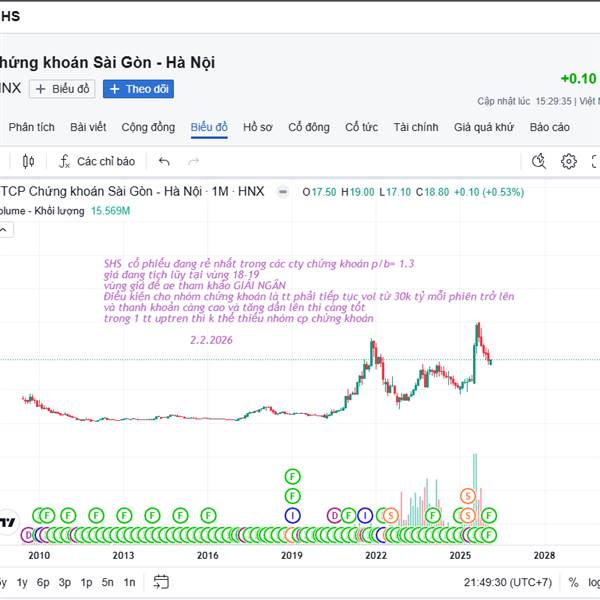Click the chart symbol title 1M HNX

132,191
